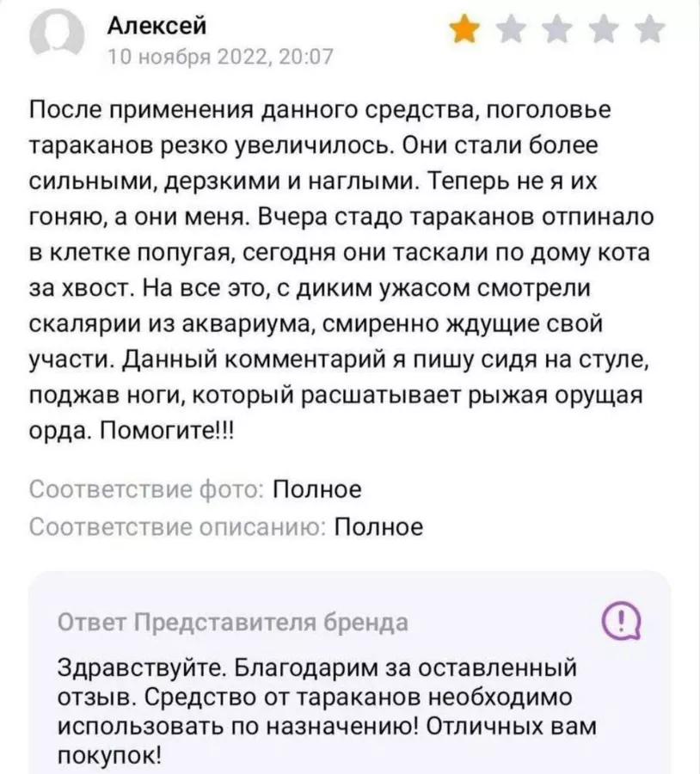Click the 'Соответствие описанию' label

pos(177,526)
